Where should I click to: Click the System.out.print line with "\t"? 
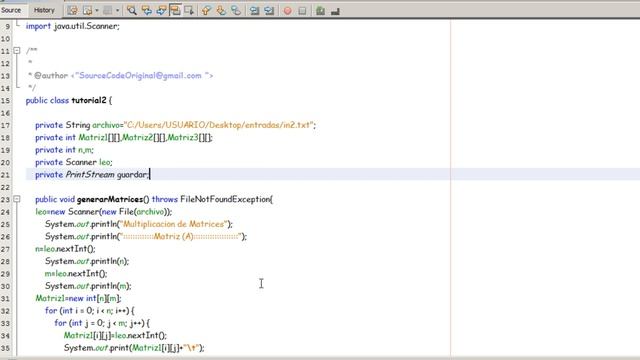(x=134, y=348)
